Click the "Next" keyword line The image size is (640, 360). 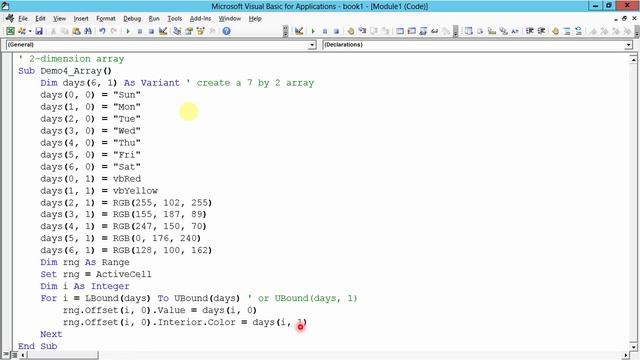pos(51,334)
